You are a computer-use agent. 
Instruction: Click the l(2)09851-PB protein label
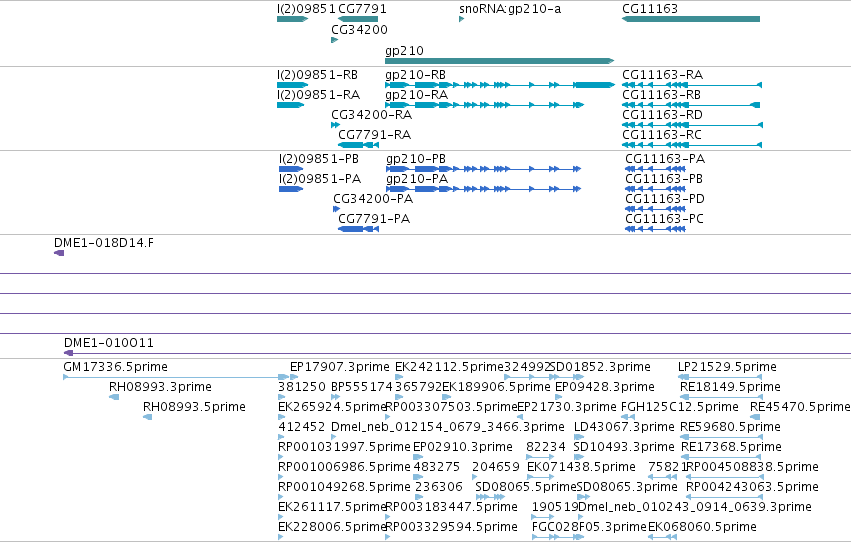[319, 159]
